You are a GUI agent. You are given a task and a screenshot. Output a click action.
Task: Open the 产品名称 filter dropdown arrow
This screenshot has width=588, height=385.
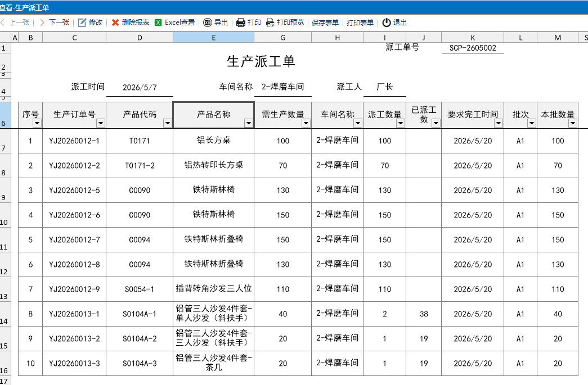(x=248, y=123)
